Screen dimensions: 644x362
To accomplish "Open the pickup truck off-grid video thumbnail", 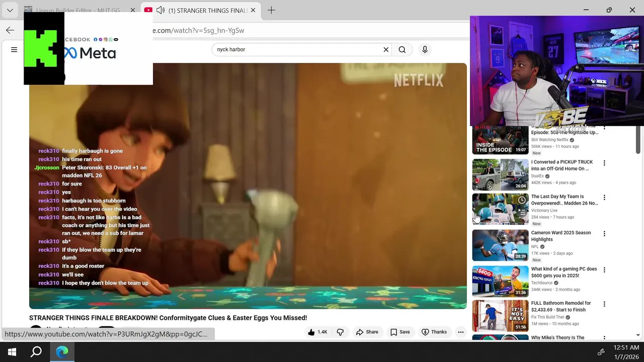I will (500, 174).
